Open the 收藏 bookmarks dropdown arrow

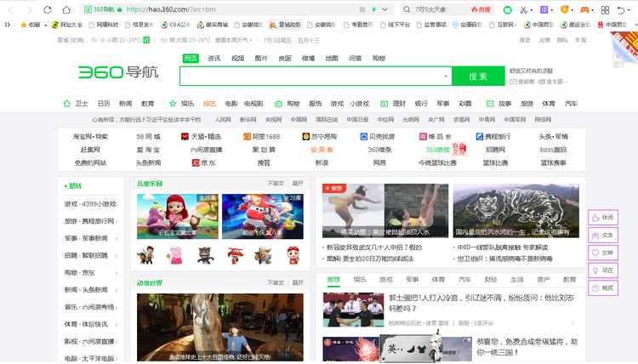[x=46, y=26]
